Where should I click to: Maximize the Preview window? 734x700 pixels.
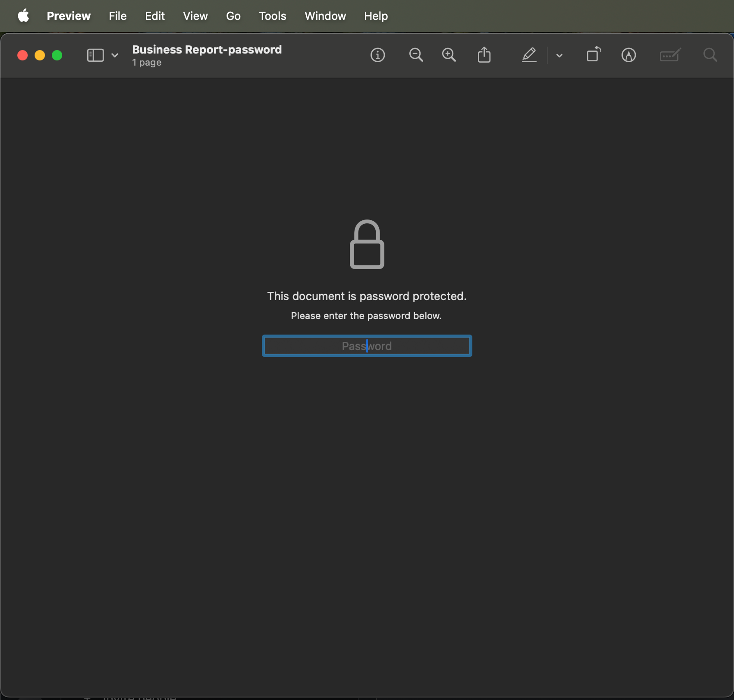[57, 55]
